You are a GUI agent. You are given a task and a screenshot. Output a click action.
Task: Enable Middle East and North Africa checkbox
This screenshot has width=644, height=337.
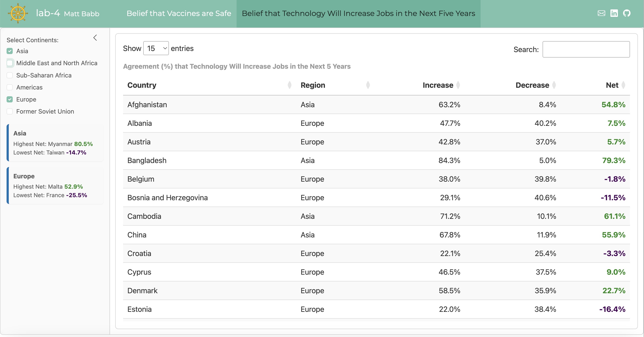[x=10, y=63]
